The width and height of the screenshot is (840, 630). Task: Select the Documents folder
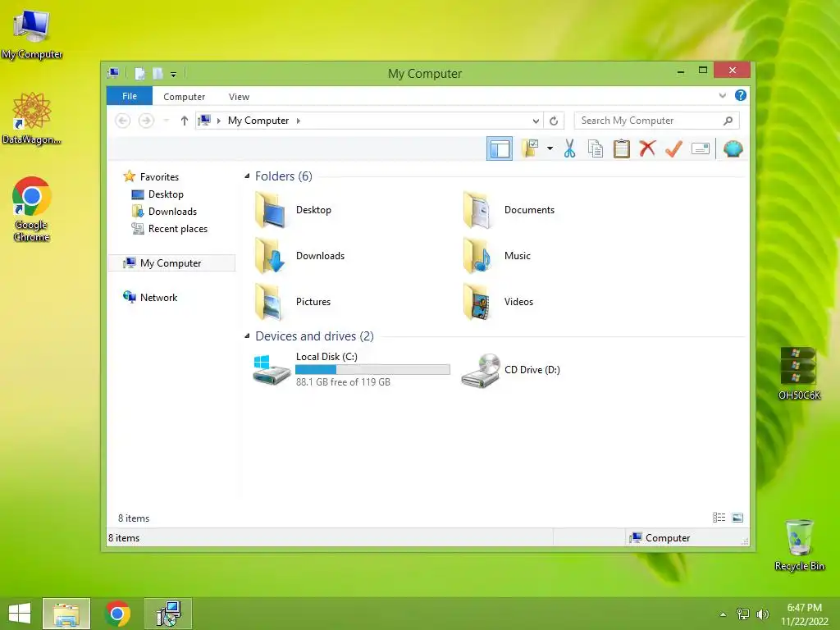coord(509,210)
